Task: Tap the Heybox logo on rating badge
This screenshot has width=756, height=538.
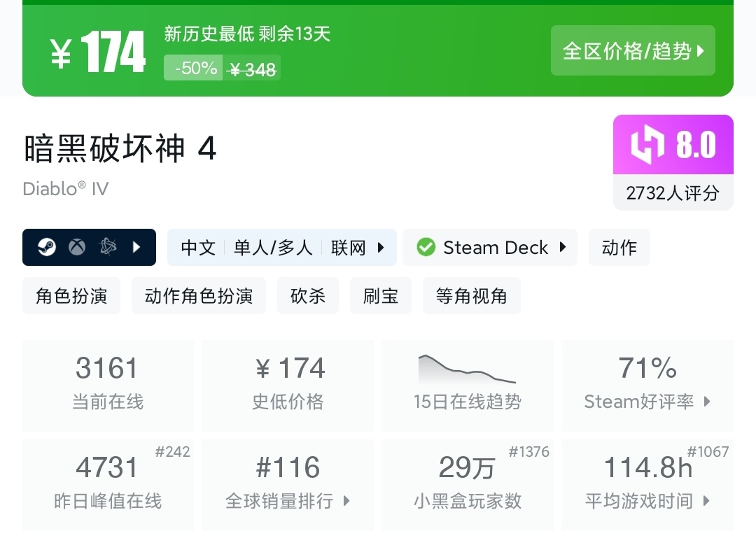Action: coord(648,145)
